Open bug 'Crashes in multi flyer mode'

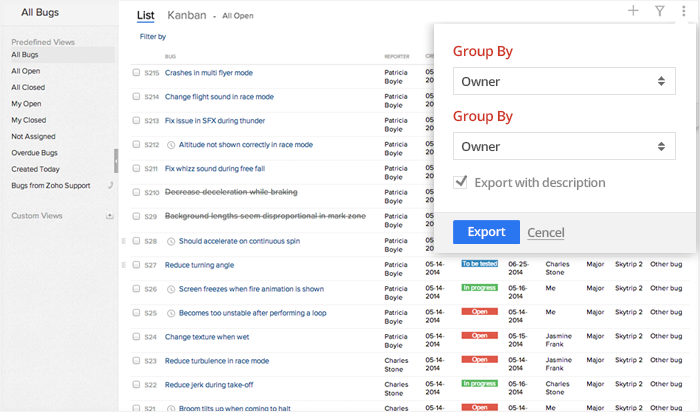click(x=208, y=73)
